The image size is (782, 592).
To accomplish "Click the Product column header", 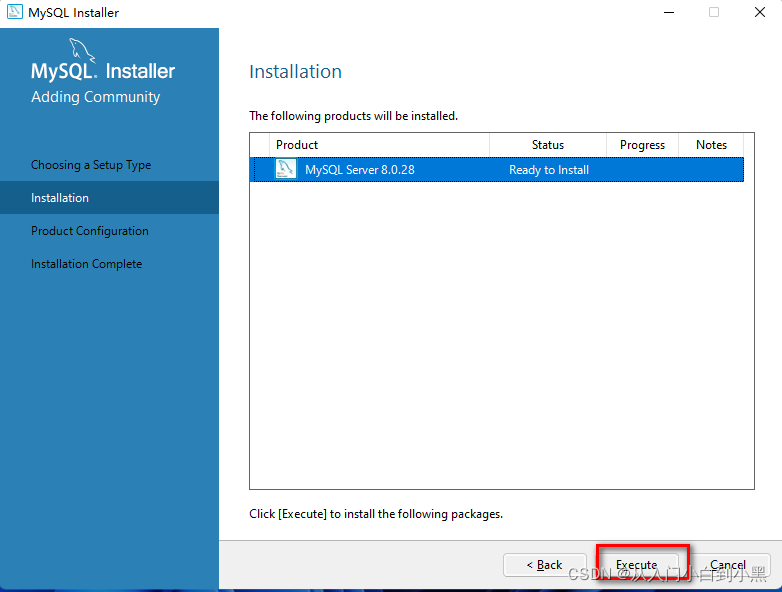I will 379,145.
